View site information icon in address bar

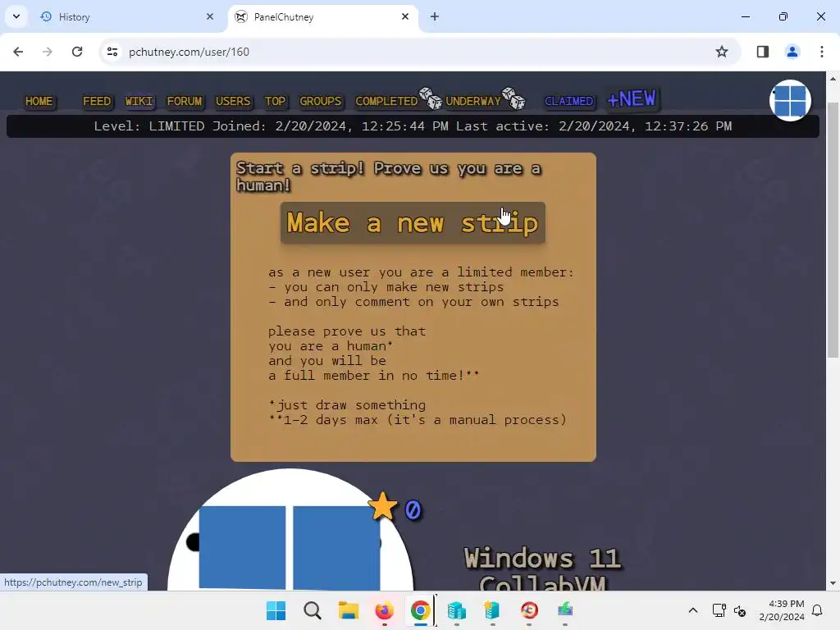tap(112, 52)
